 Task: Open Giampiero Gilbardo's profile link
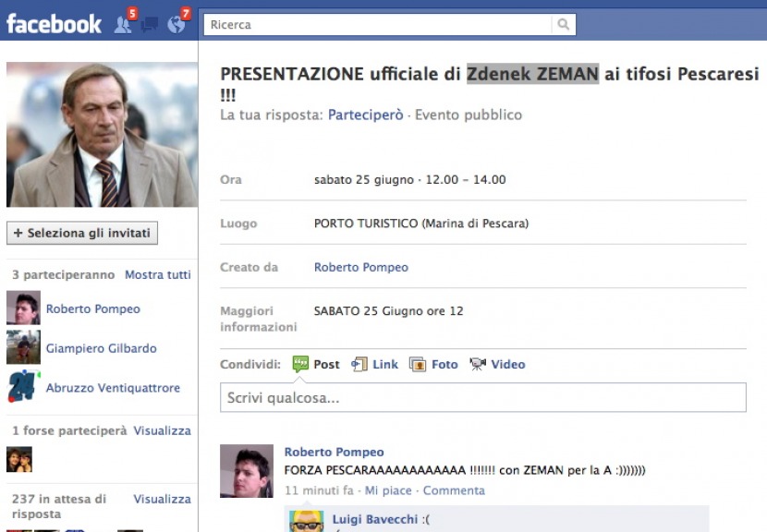tap(102, 348)
